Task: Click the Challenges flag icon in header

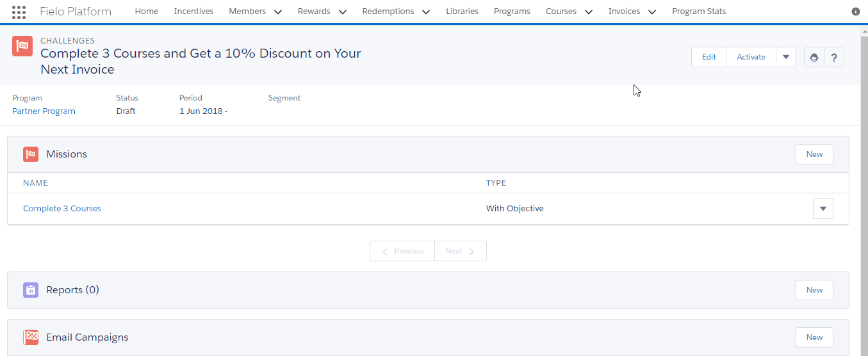Action: pyautogui.click(x=22, y=46)
